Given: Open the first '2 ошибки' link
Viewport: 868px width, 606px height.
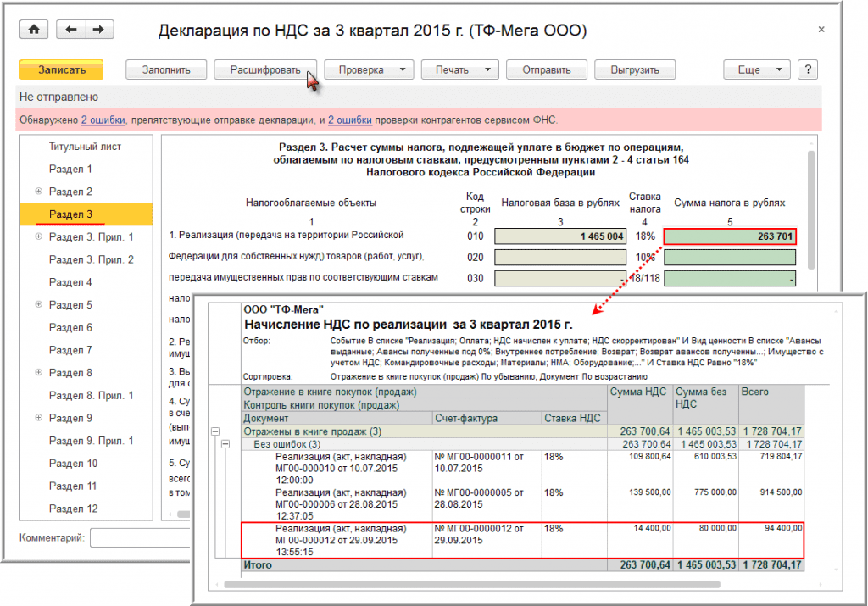Looking at the screenshot, I should click(x=103, y=120).
